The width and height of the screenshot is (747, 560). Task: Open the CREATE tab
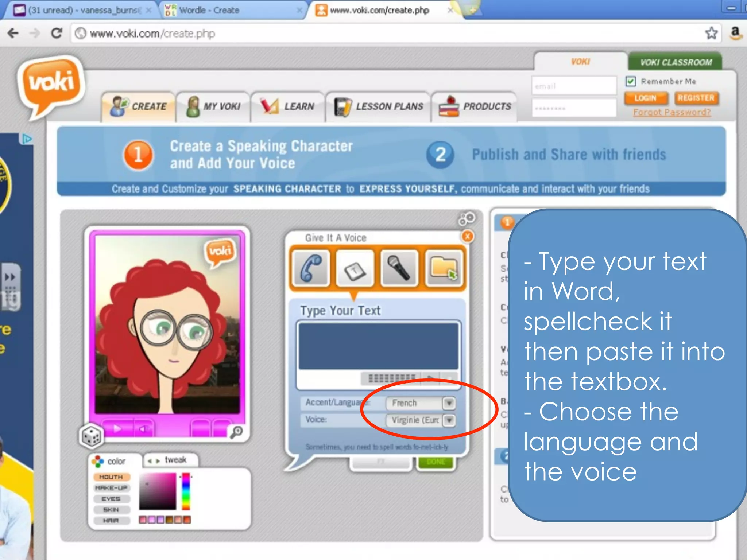point(139,106)
